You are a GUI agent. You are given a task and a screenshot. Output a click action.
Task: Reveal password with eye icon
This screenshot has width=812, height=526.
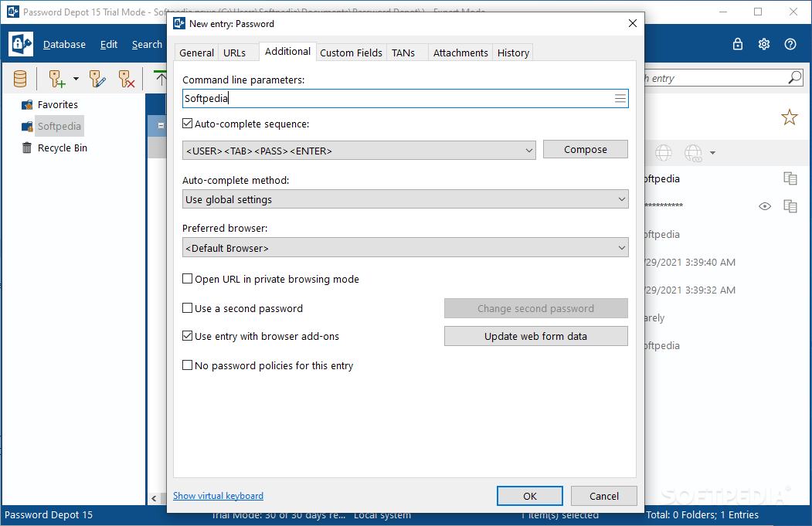coord(765,206)
